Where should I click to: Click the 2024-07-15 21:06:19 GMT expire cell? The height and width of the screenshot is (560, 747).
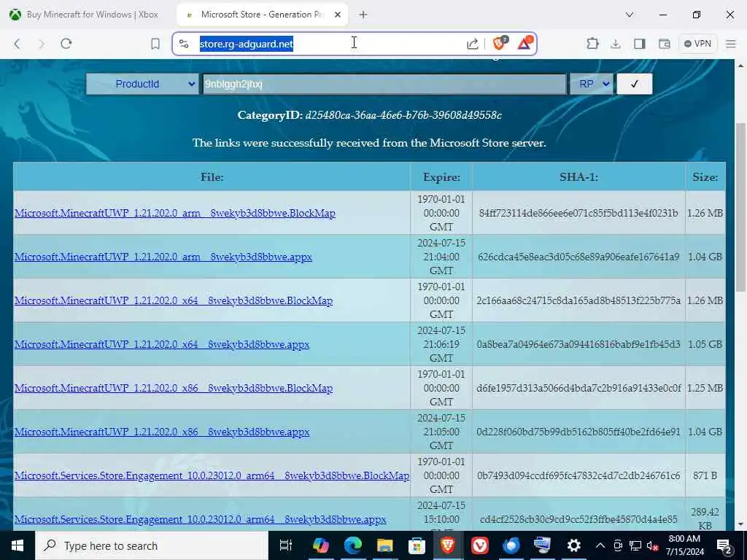[x=441, y=344]
